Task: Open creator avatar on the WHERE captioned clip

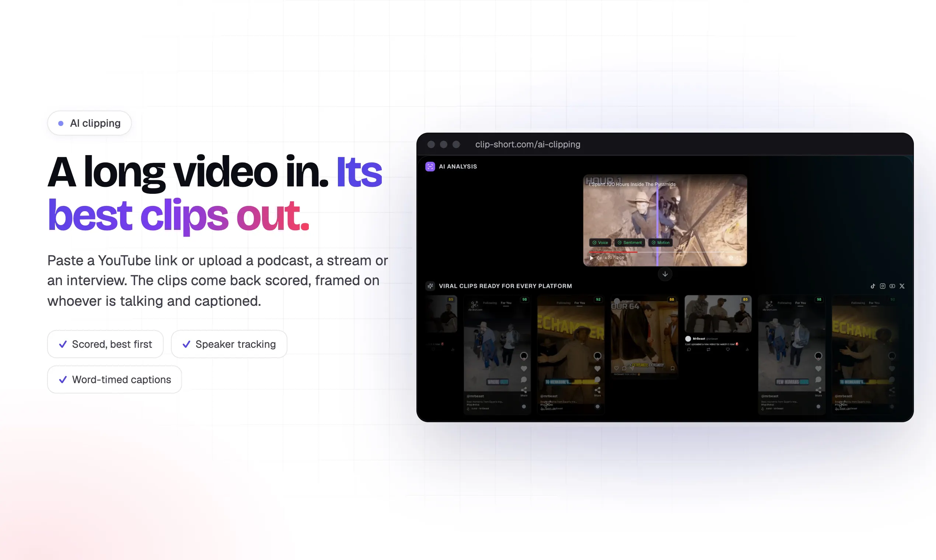Action: [x=524, y=356]
